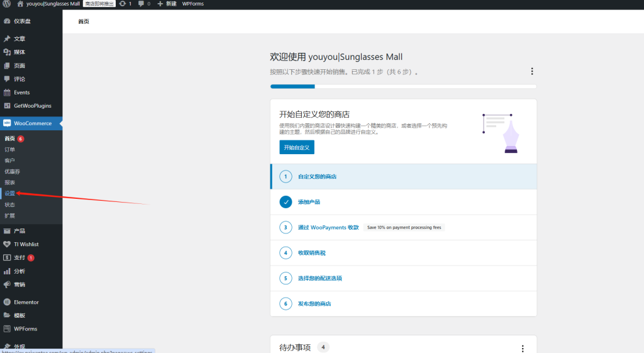Click the 开始自定义 button
This screenshot has width=644, height=353.
point(296,147)
